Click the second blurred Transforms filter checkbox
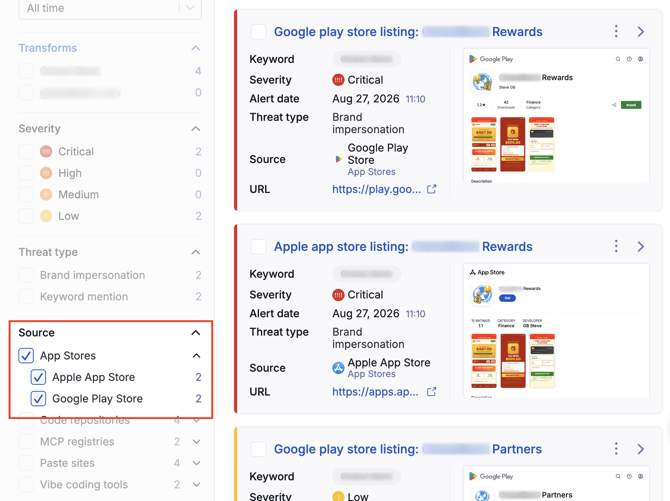Image resolution: width=670 pixels, height=501 pixels. [x=26, y=92]
